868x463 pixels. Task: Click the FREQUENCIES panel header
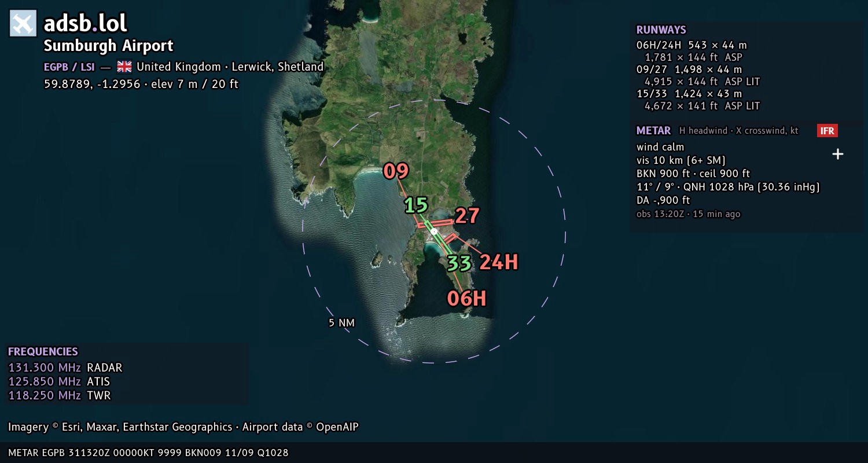point(43,351)
